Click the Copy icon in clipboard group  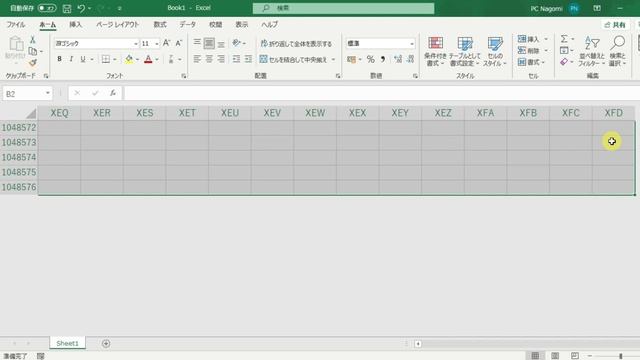33,51
